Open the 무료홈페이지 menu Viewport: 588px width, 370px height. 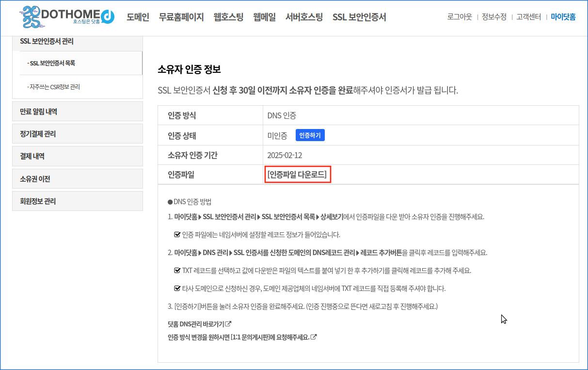click(x=181, y=17)
